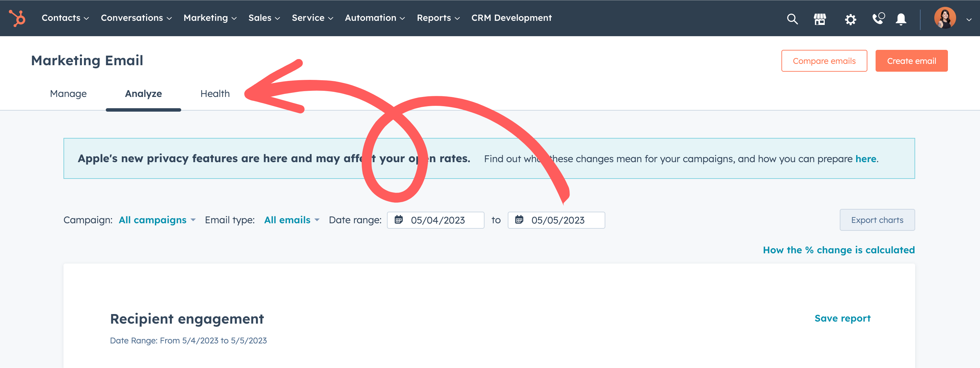This screenshot has width=980, height=368.
Task: Open the Reports menu
Action: pos(438,18)
